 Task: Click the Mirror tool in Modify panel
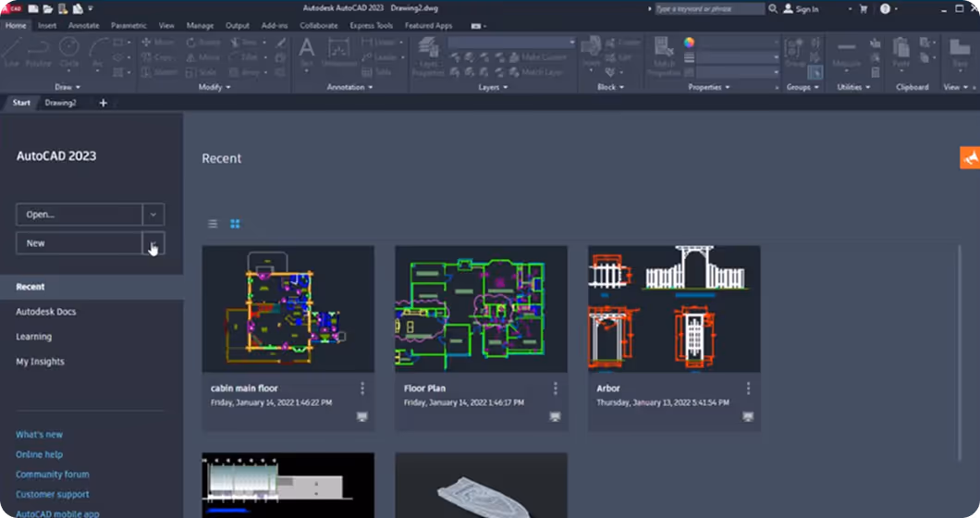(203, 57)
